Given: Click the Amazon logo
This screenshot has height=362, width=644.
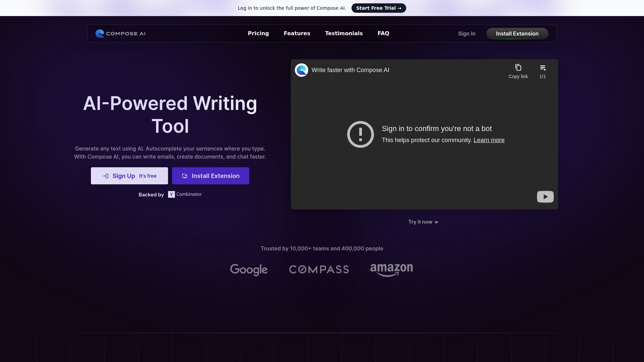Looking at the screenshot, I should coord(391,269).
